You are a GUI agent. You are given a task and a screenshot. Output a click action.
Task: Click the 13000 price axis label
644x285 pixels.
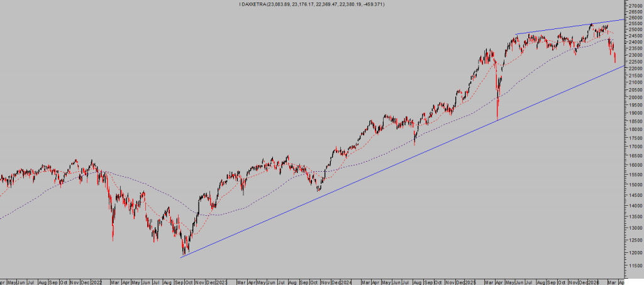click(635, 228)
